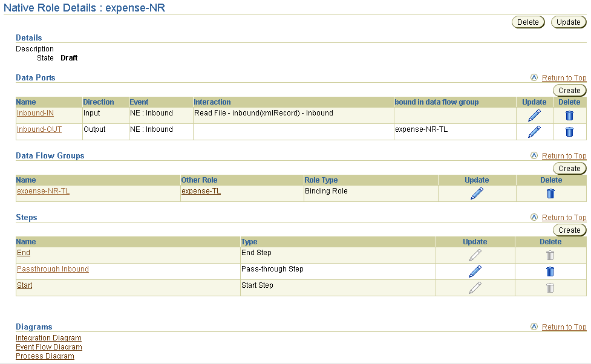Open the Process Diagram link

pos(45,356)
